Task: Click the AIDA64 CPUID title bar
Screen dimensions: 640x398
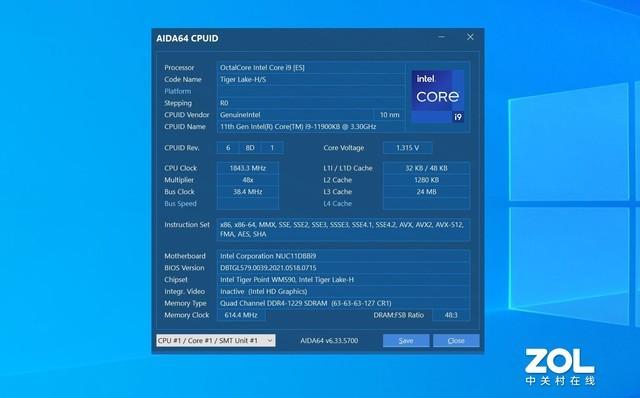Action: coord(294,38)
